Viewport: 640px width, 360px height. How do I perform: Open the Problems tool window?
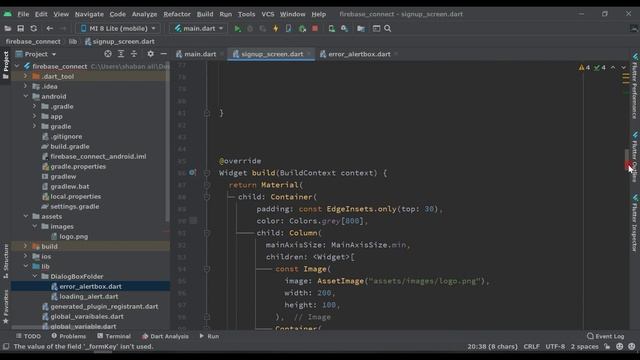point(69,336)
